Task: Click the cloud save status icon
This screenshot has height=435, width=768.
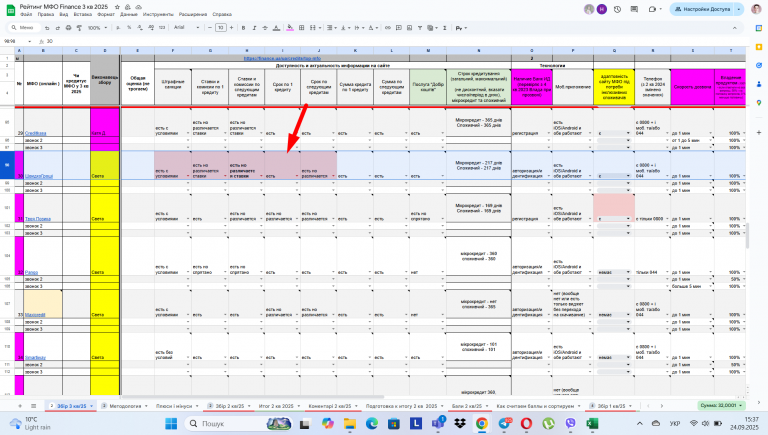Action: coord(138,7)
